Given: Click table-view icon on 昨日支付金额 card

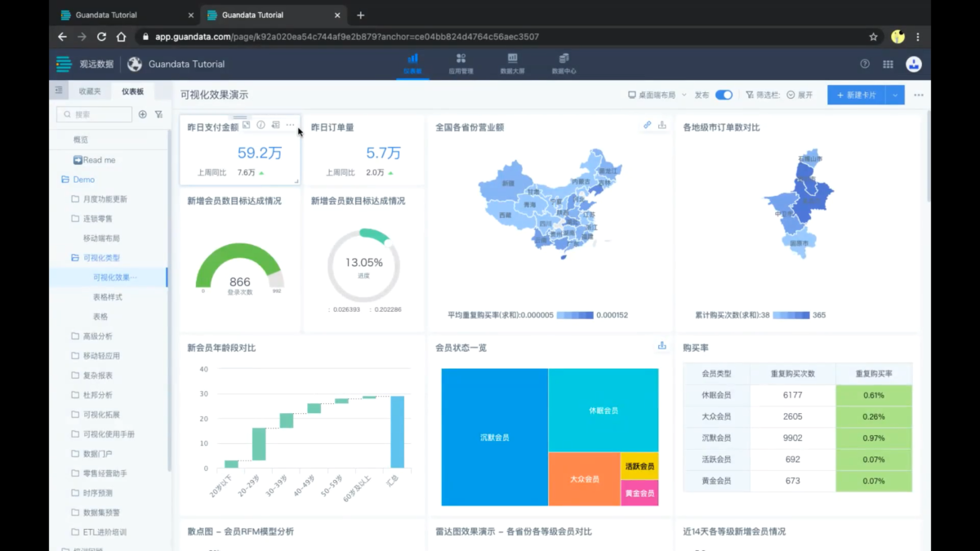Looking at the screenshot, I should pyautogui.click(x=276, y=125).
